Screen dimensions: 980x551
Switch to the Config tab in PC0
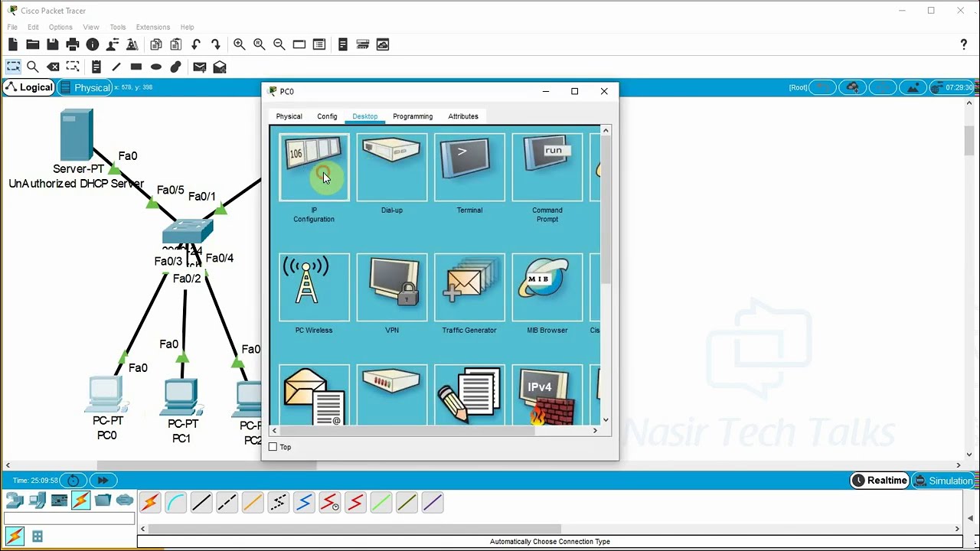[327, 116]
